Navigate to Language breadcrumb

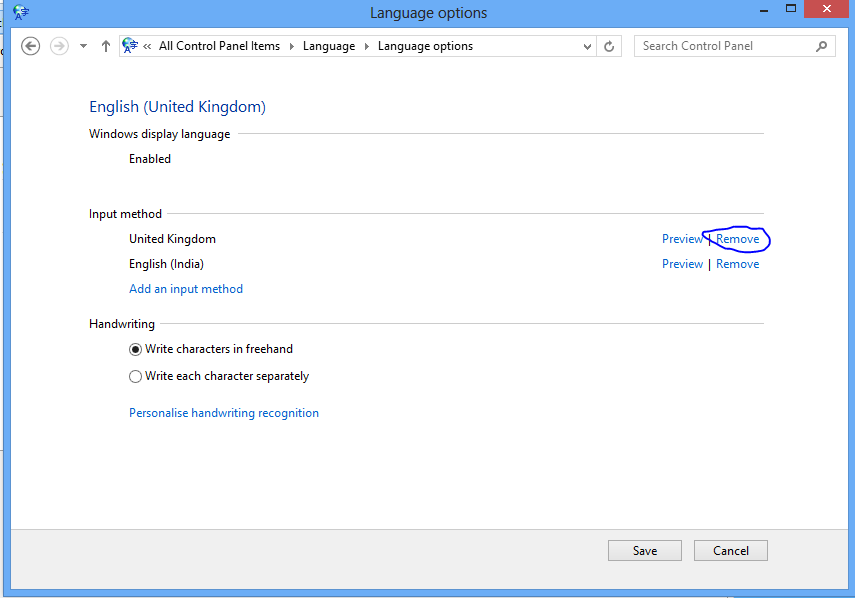(x=329, y=46)
